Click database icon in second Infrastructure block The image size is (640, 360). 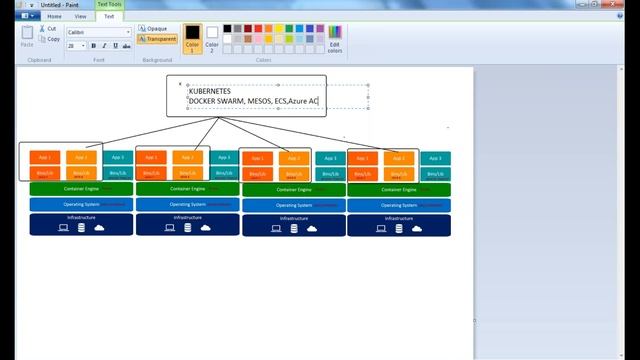188,228
